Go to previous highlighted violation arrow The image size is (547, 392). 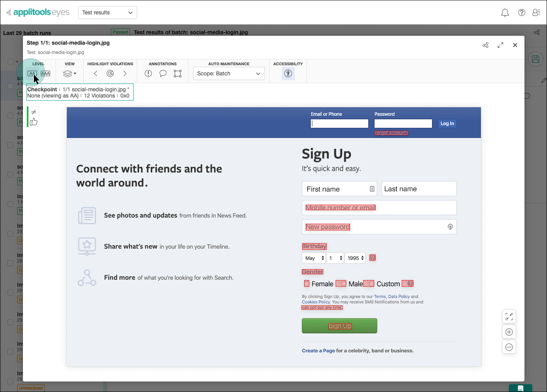click(x=96, y=73)
